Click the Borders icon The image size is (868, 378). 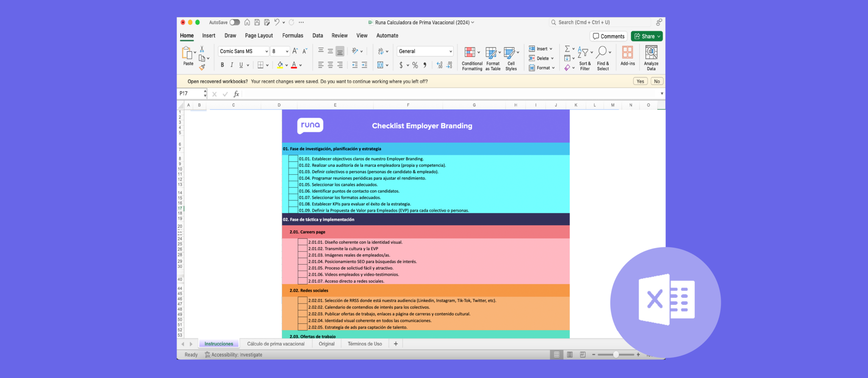click(x=261, y=65)
